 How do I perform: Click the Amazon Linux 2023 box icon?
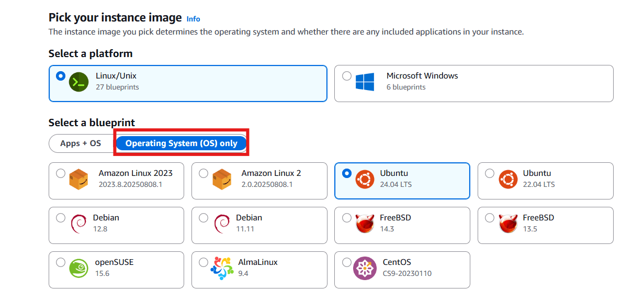point(78,180)
